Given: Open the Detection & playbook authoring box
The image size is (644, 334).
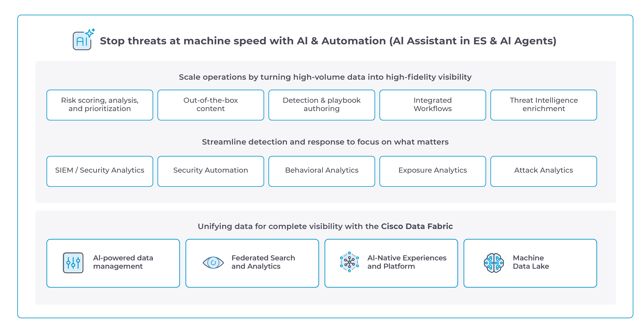Looking at the screenshot, I should 322,105.
